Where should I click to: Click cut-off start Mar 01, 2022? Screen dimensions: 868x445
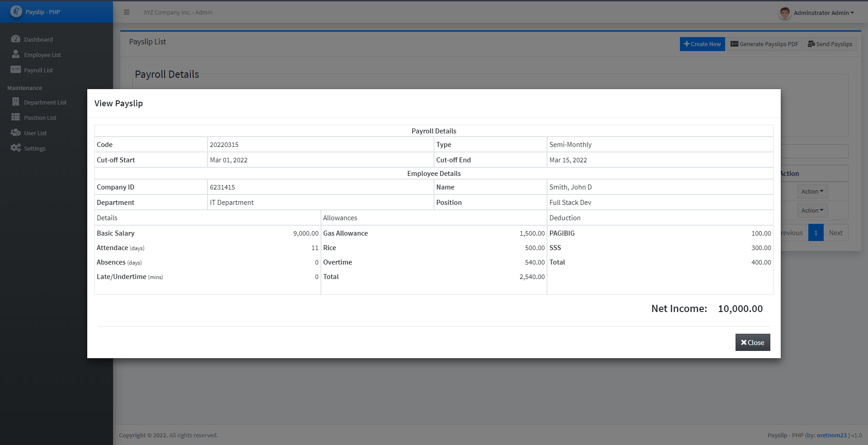click(x=229, y=160)
